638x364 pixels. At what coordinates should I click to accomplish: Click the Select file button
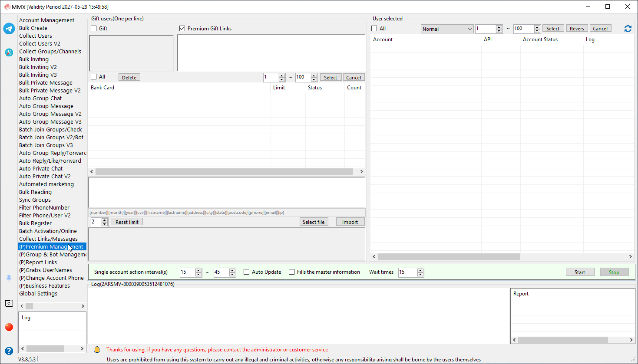click(x=314, y=222)
